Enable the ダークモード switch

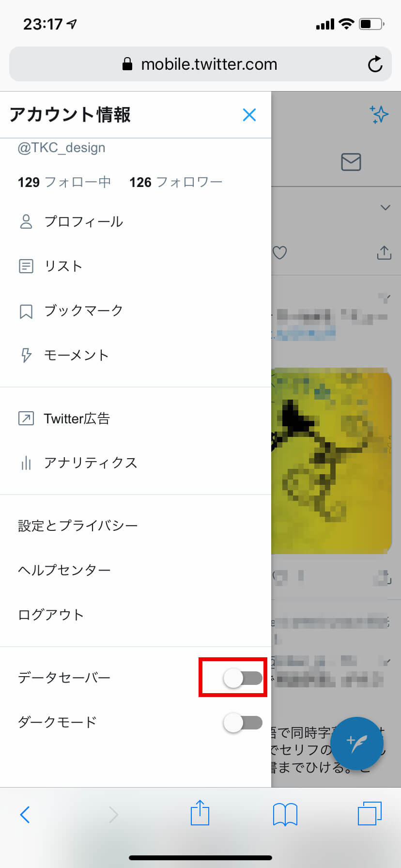[243, 722]
